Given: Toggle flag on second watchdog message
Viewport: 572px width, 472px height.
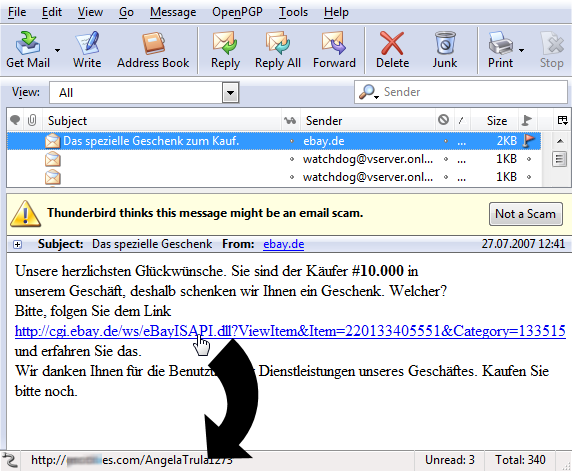Looking at the screenshot, I should pyautogui.click(x=529, y=177).
